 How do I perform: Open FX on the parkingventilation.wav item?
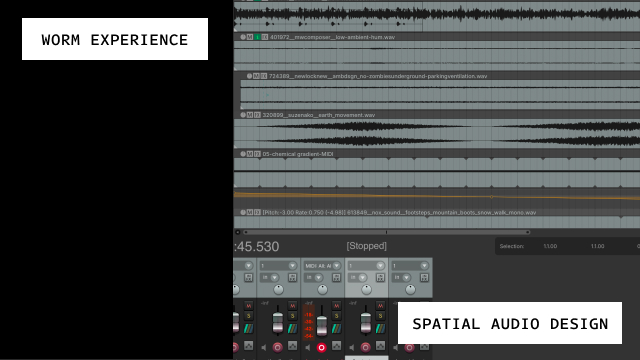(264, 76)
